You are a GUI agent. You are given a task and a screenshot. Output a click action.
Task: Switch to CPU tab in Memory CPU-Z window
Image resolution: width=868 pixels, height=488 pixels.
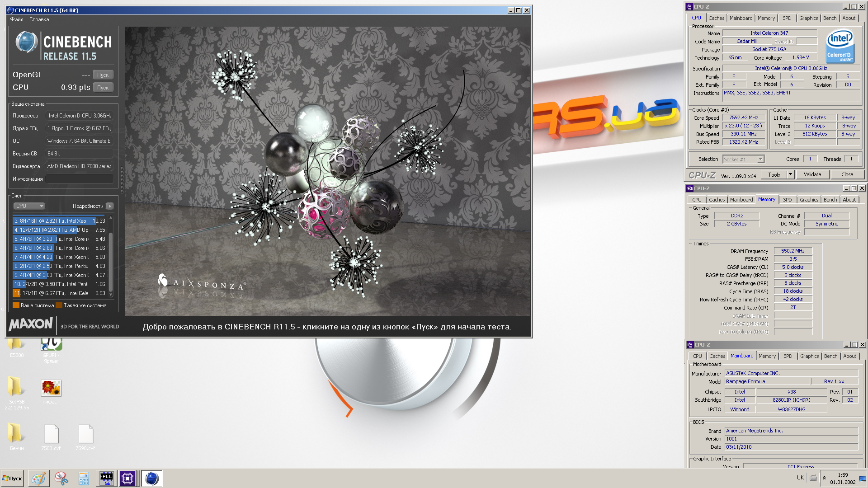(697, 200)
